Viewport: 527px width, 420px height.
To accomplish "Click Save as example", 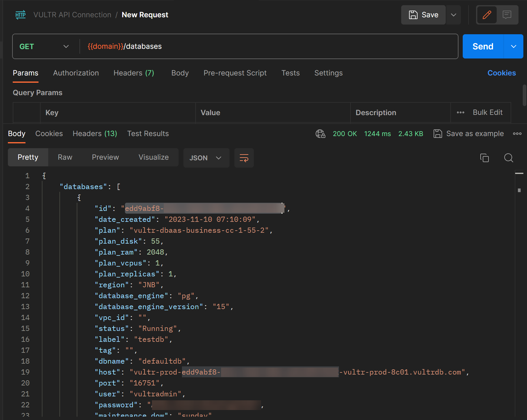I will 468,134.
